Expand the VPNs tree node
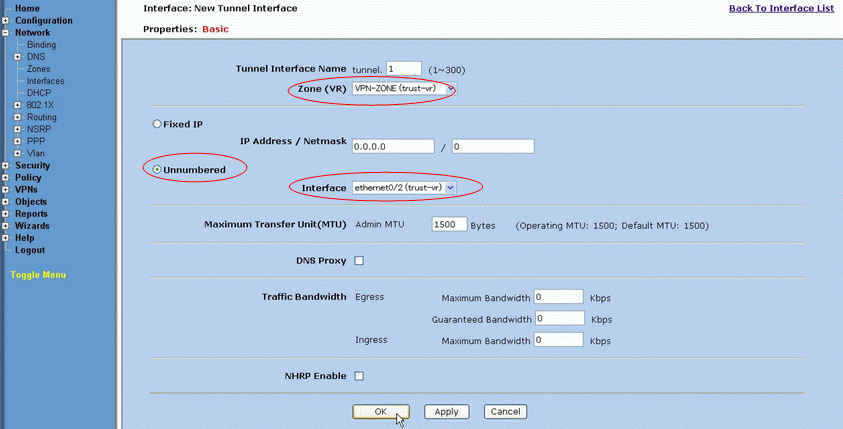 tap(5, 190)
